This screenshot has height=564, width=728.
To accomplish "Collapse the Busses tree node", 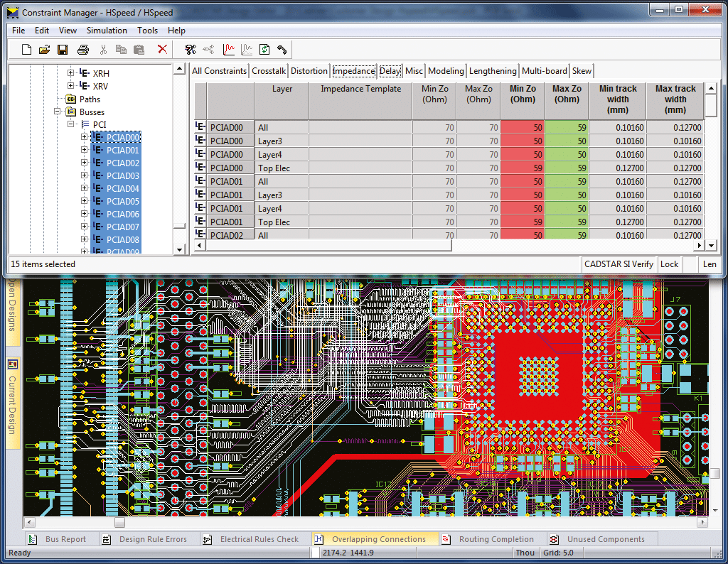I will 57,112.
